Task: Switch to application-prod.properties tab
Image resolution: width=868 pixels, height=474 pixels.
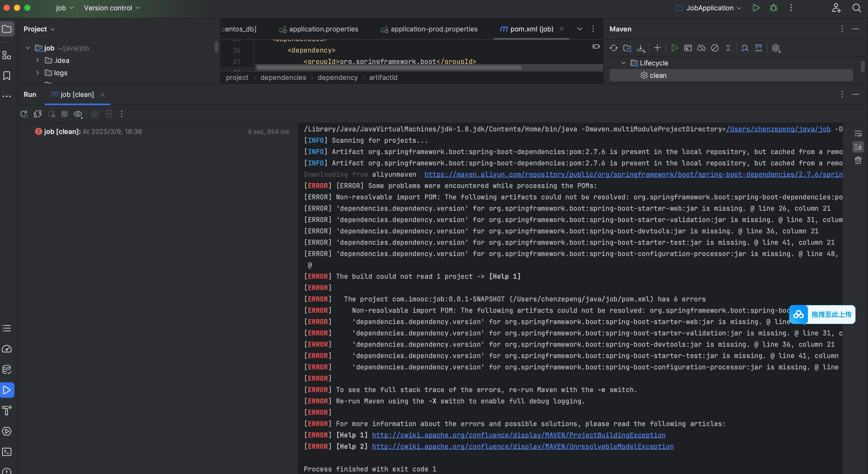Action: pyautogui.click(x=429, y=29)
